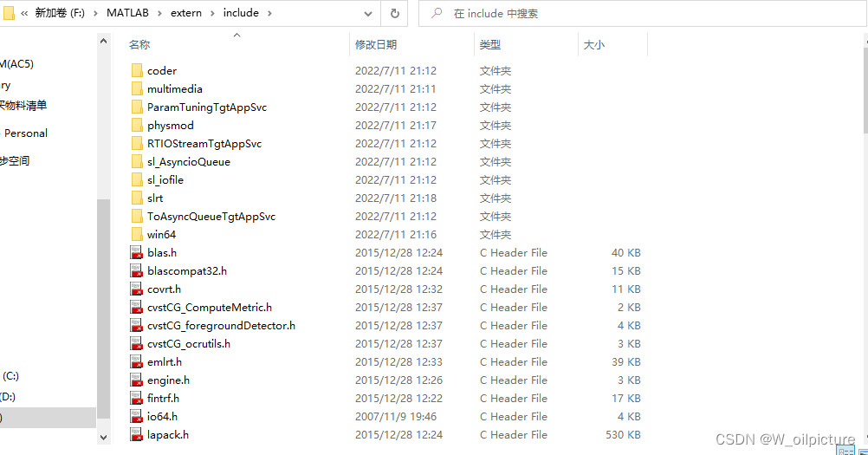Select the emlrt.h file name
Screen dimensions: 868x455
tap(165, 362)
